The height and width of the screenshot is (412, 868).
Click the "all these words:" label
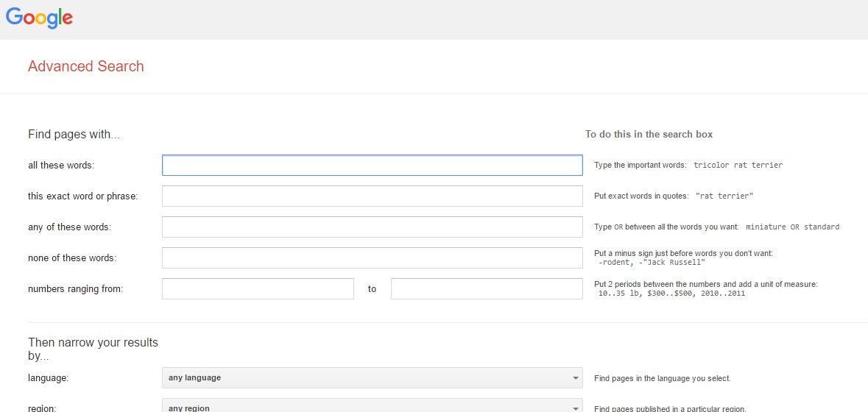coord(61,166)
